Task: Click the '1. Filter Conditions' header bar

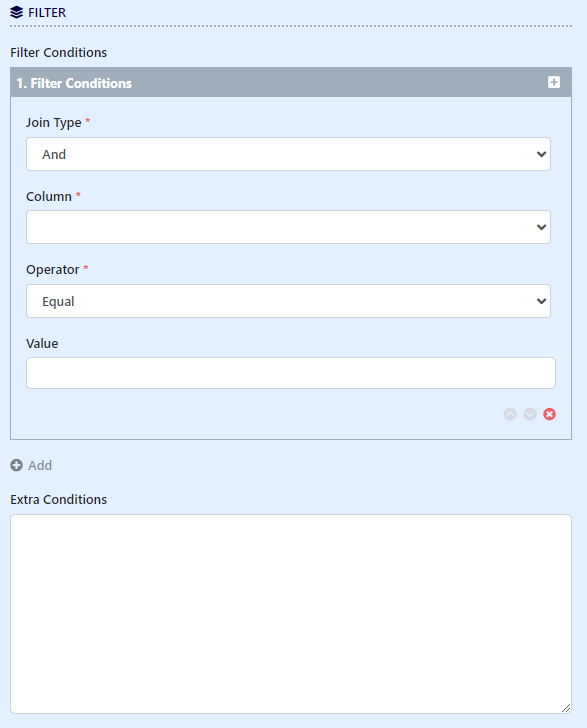Action: click(x=291, y=83)
